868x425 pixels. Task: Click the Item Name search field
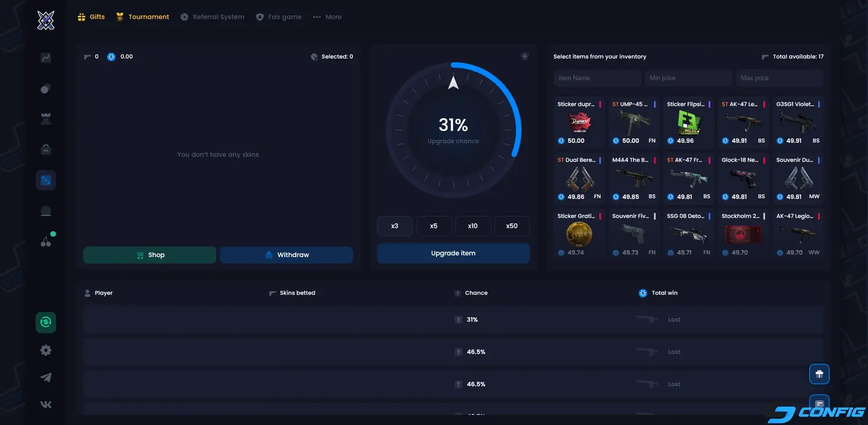tap(597, 78)
